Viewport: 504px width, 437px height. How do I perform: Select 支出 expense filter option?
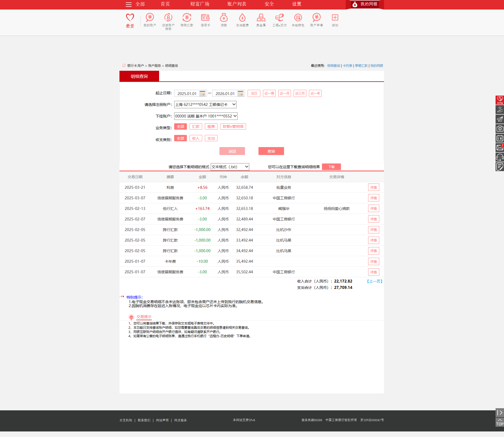click(211, 138)
